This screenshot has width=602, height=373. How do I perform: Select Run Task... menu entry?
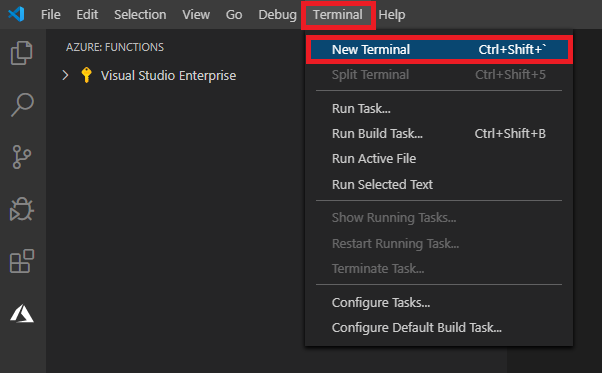point(439,109)
